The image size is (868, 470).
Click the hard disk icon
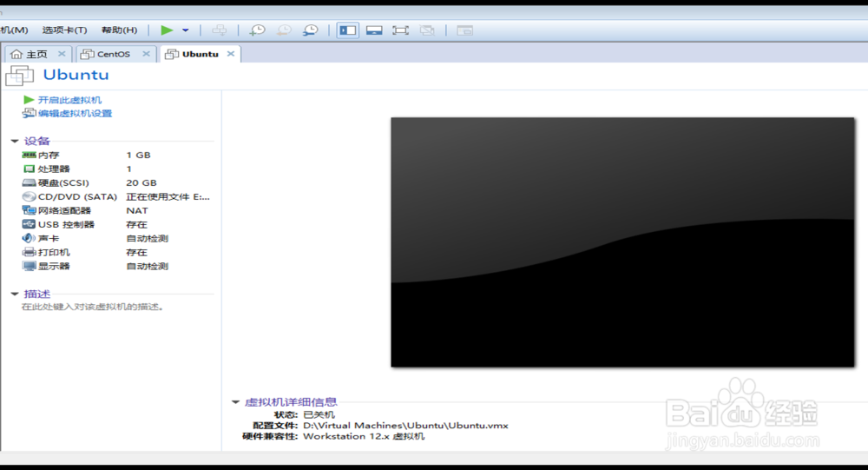pos(29,183)
